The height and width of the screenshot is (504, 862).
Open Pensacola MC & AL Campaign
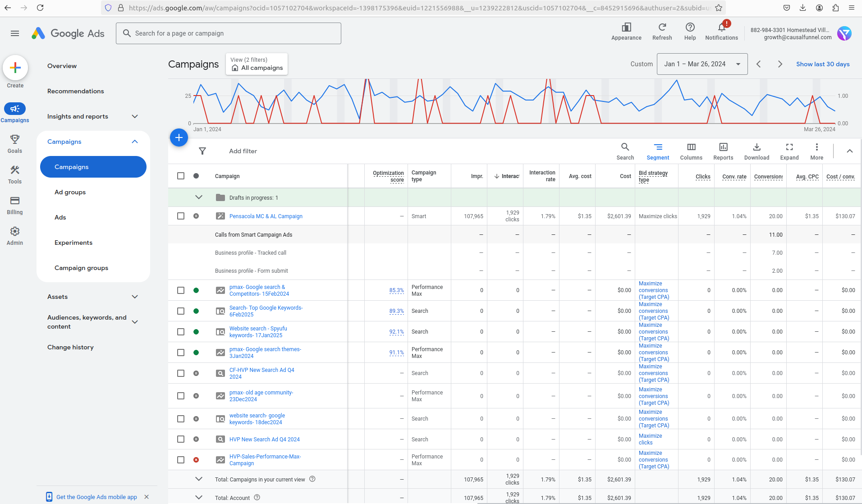(x=266, y=216)
